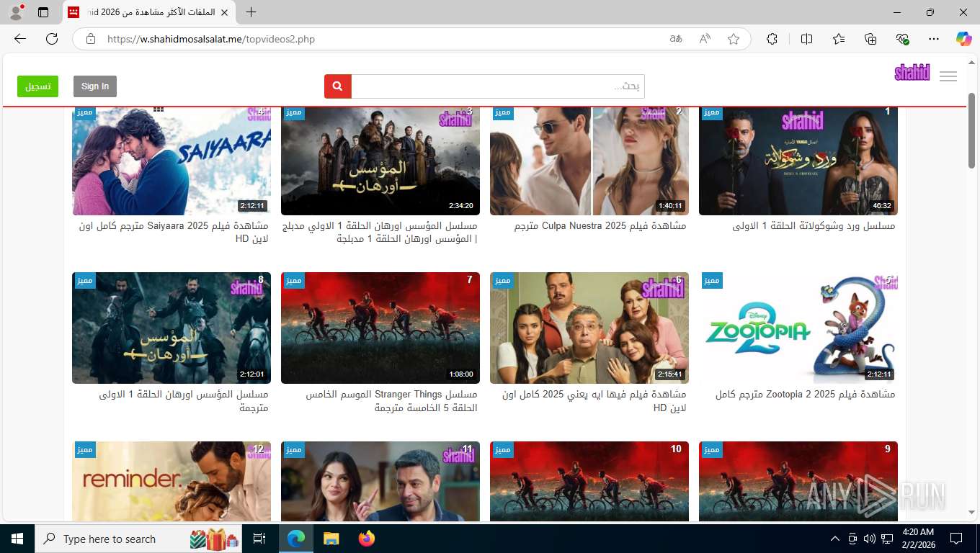Go back with browser back arrow
This screenshot has height=553, width=980.
click(x=20, y=39)
